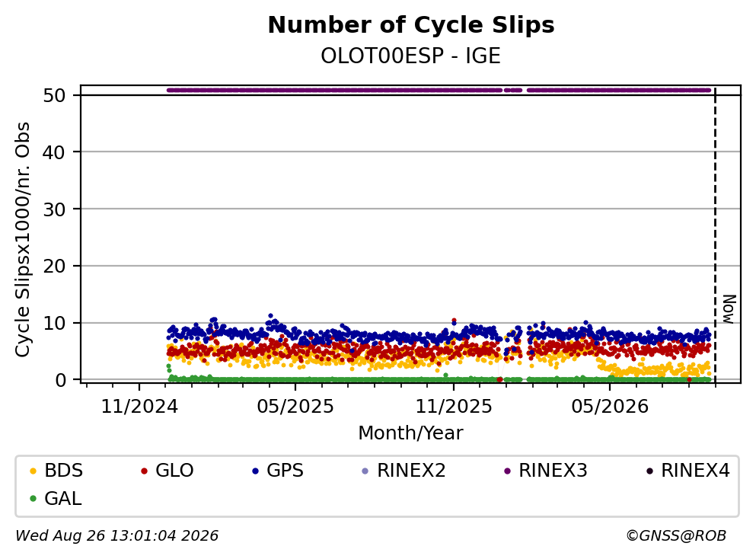The height and width of the screenshot is (559, 756).
Task: Click the timestamp "Wed Aug 26 13:01:04 2026"
Action: [116, 536]
